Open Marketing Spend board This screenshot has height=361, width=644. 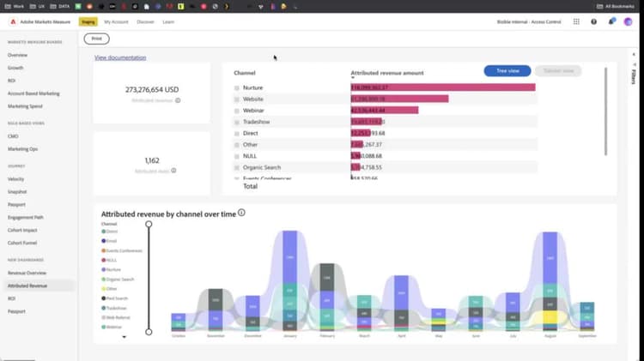point(25,106)
